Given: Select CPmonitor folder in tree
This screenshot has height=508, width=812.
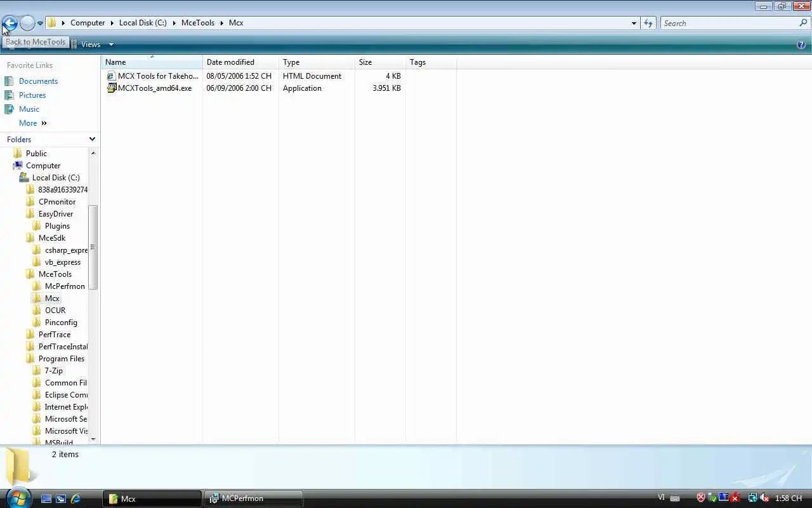Looking at the screenshot, I should tap(57, 202).
